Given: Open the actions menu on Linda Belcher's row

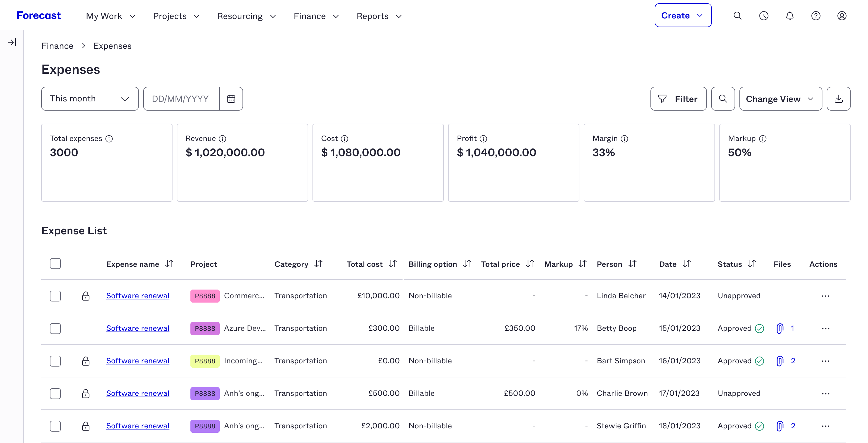Looking at the screenshot, I should coord(825,296).
